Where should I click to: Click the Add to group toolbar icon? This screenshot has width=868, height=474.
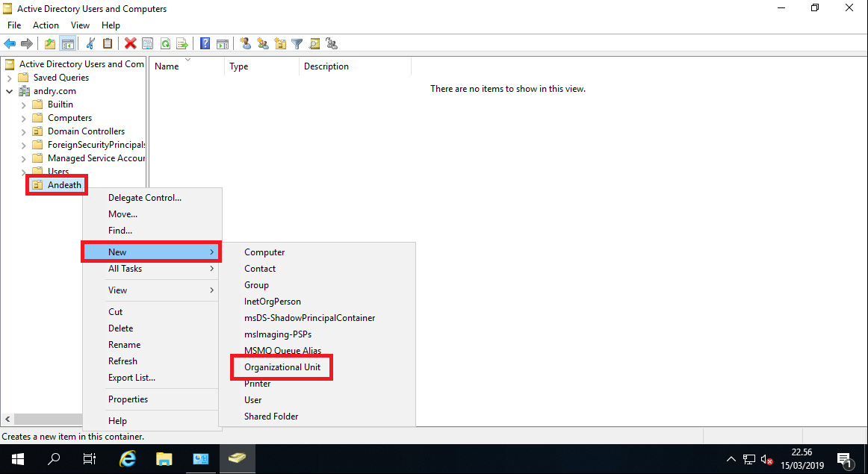[332, 44]
